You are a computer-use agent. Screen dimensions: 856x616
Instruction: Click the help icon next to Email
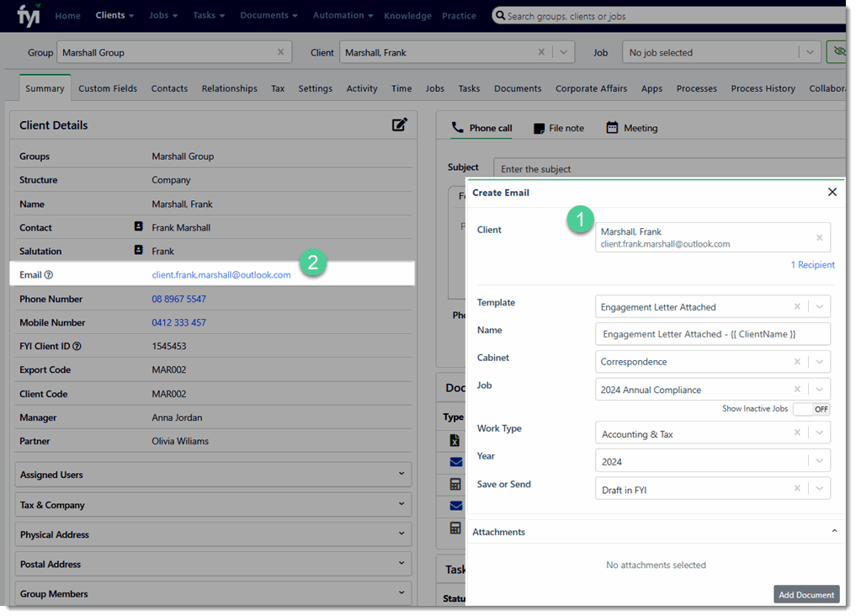(x=49, y=274)
